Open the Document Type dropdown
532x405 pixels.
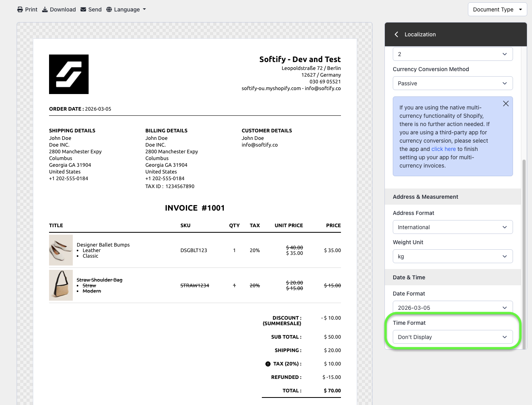tap(497, 9)
